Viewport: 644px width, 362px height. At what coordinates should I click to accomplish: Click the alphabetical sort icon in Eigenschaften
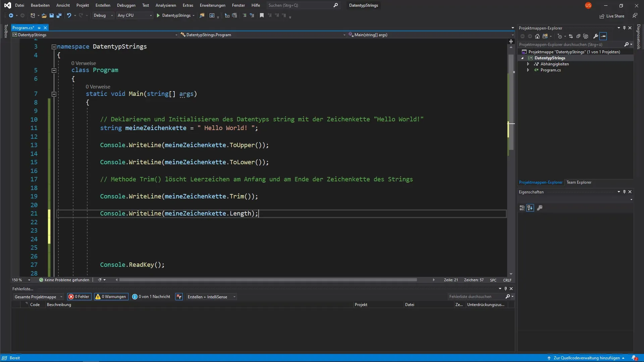[x=530, y=208]
